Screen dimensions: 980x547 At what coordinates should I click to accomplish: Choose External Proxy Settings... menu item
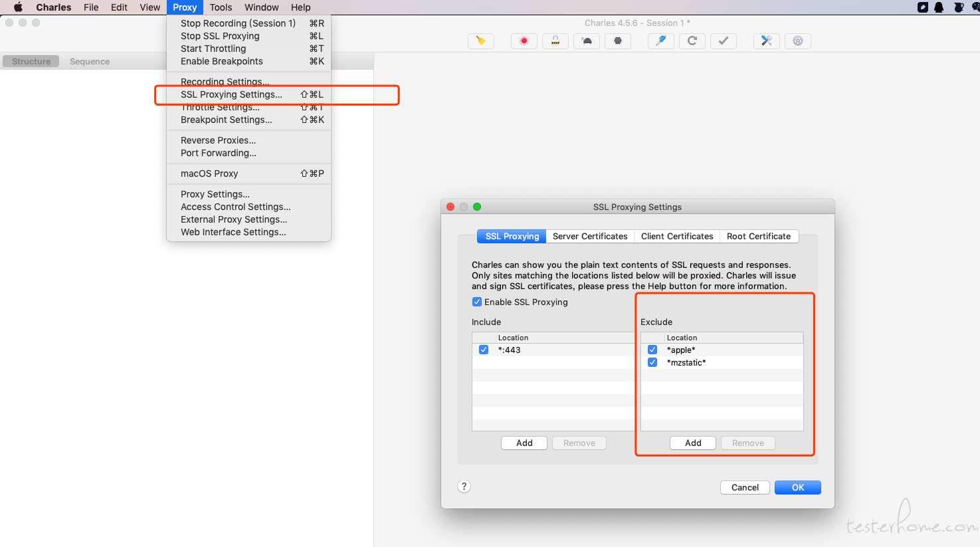click(x=248, y=219)
